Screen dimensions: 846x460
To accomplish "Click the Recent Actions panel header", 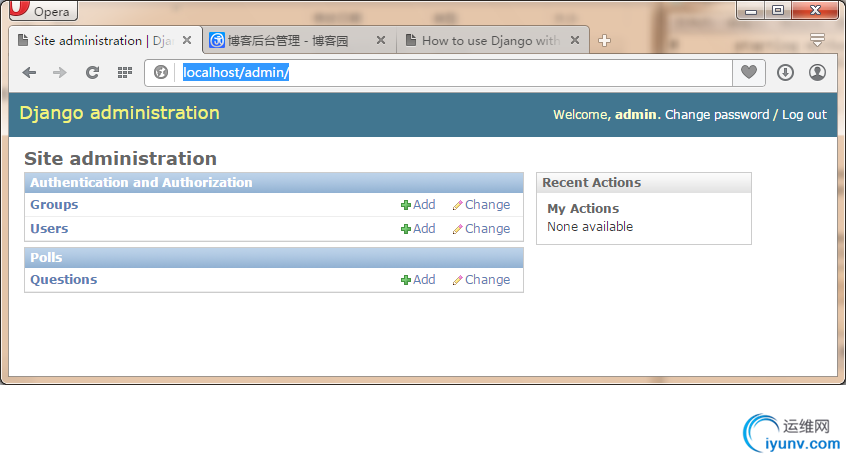I will (x=644, y=183).
